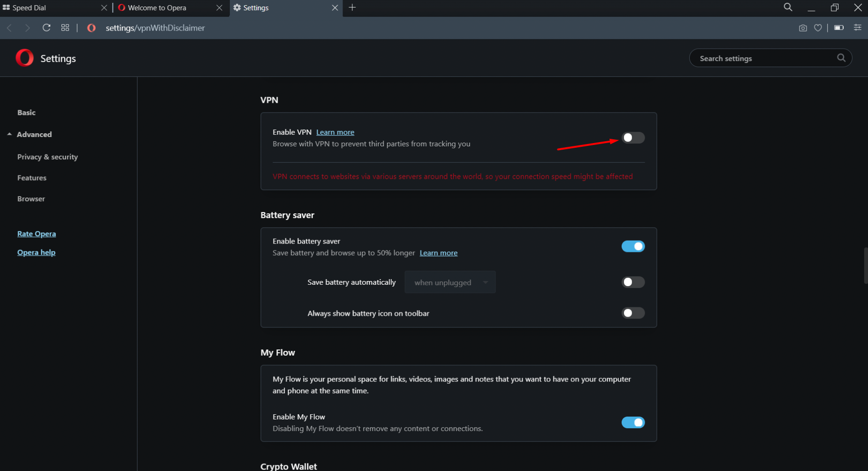Click the 'My Flow' section heading
The width and height of the screenshot is (868, 471).
278,352
